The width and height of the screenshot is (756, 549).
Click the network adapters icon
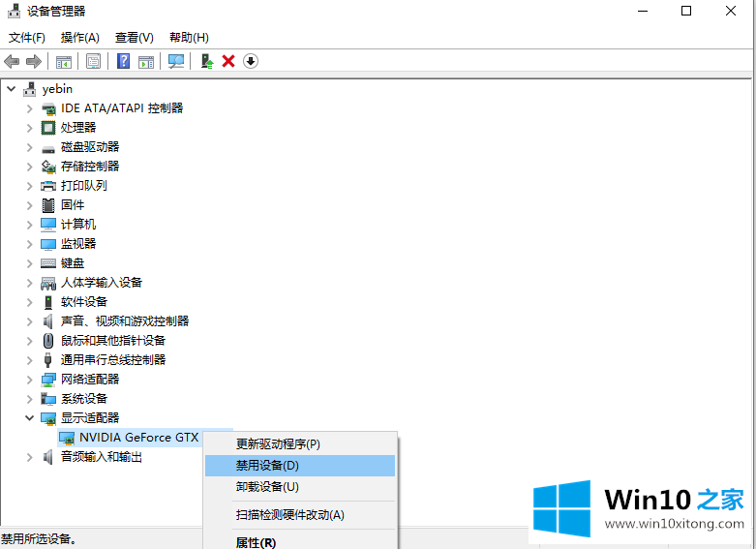pyautogui.click(x=48, y=380)
